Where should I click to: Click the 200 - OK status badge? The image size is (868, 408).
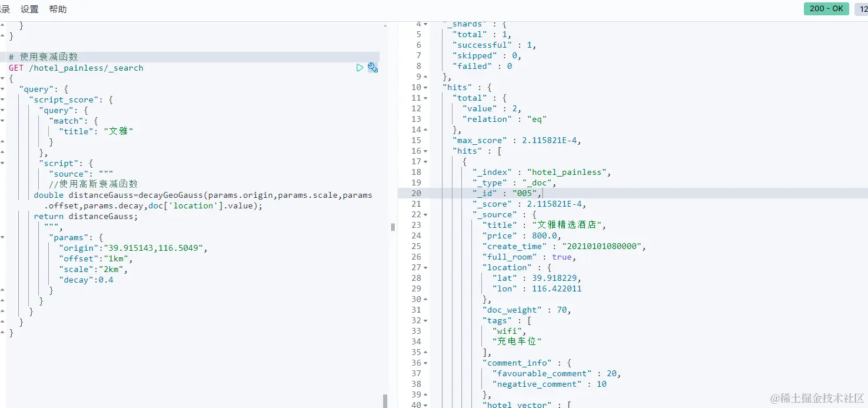826,9
